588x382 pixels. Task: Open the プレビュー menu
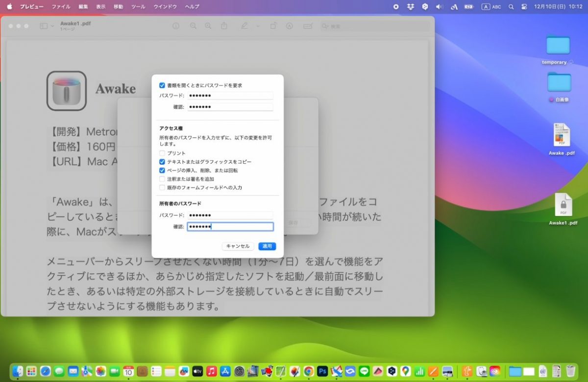(x=31, y=7)
